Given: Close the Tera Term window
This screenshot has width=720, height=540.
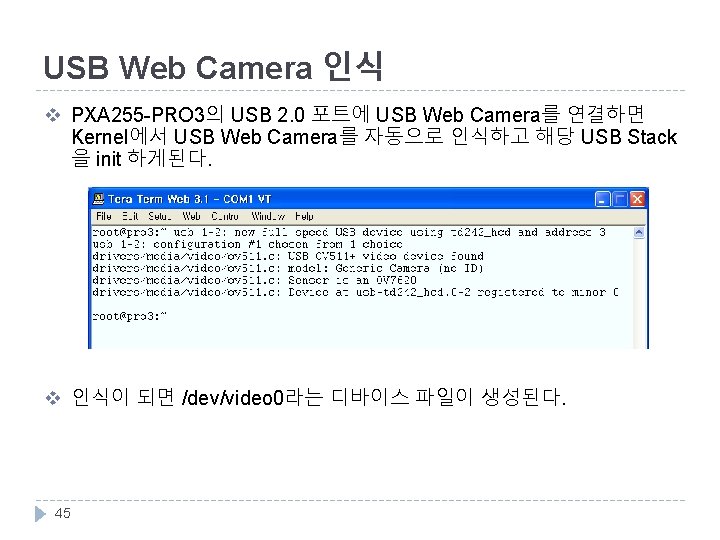Looking at the screenshot, I should coord(637,199).
